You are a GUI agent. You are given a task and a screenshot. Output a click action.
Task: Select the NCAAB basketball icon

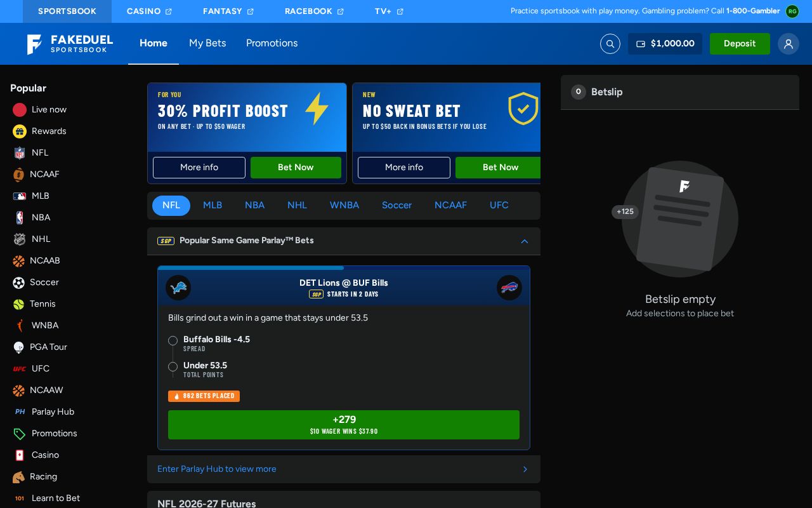point(19,261)
